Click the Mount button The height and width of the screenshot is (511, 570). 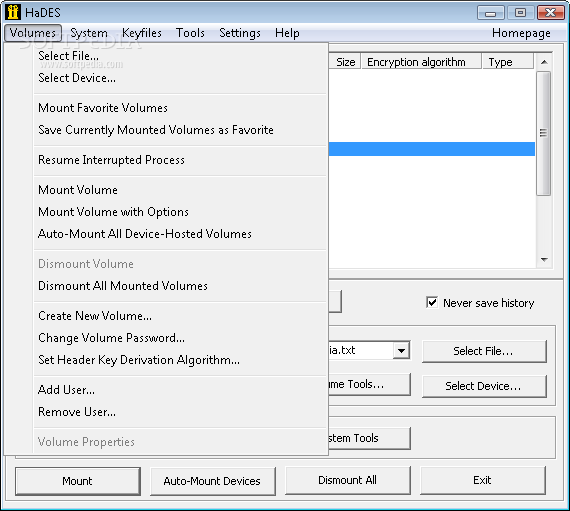pyautogui.click(x=77, y=481)
